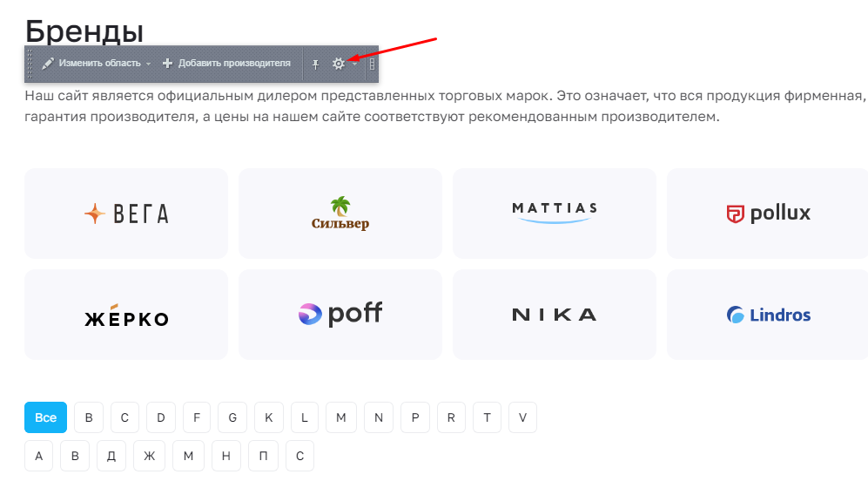The image size is (868, 488).
Task: Click the plus icon for Добавить производителя
Action: tap(167, 64)
